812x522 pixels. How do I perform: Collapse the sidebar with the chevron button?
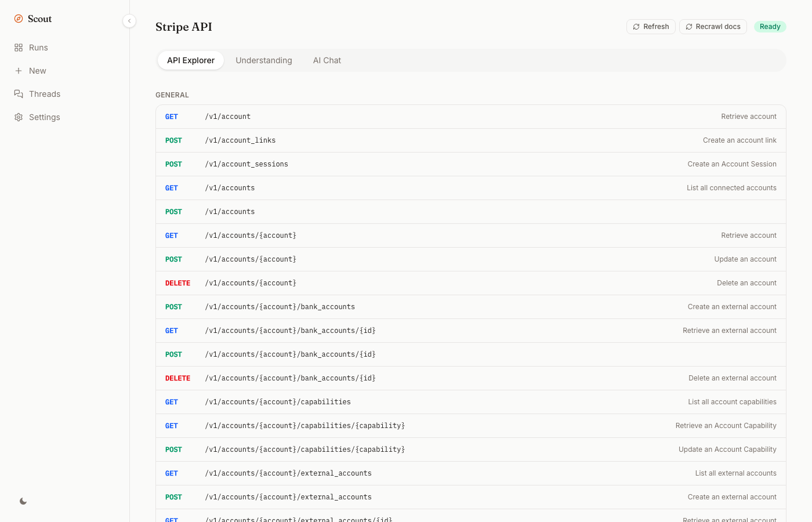click(129, 21)
